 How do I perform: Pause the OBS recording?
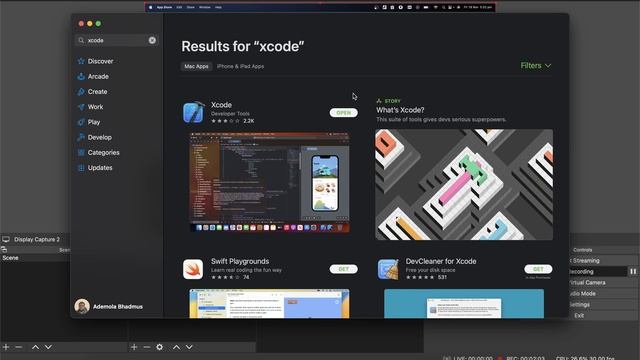pyautogui.click(x=633, y=271)
